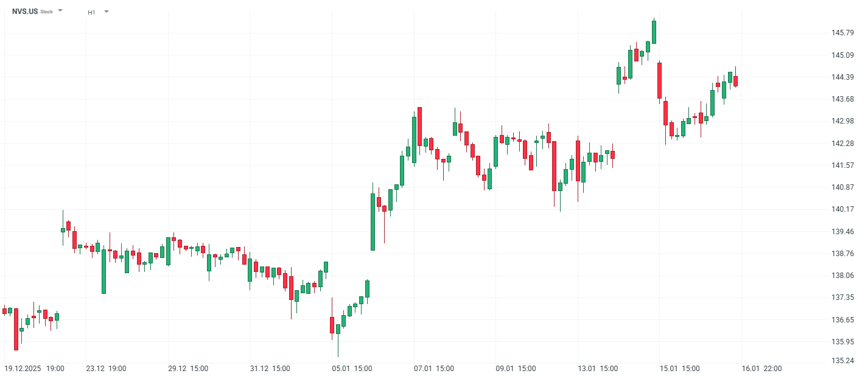Click the 15.01 15:00 time label
This screenshot has width=868, height=379.
[x=679, y=369]
